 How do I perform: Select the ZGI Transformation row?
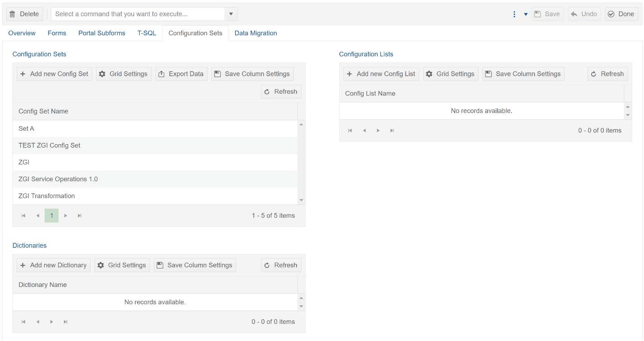155,196
